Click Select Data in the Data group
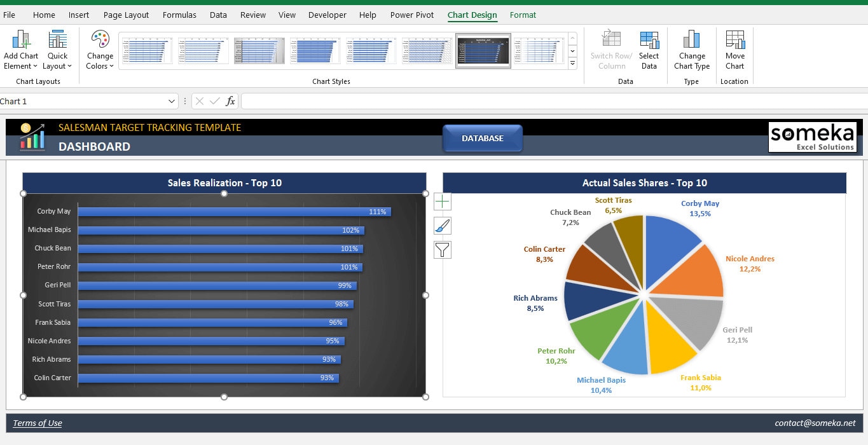The width and height of the screenshot is (868, 445). tap(649, 51)
